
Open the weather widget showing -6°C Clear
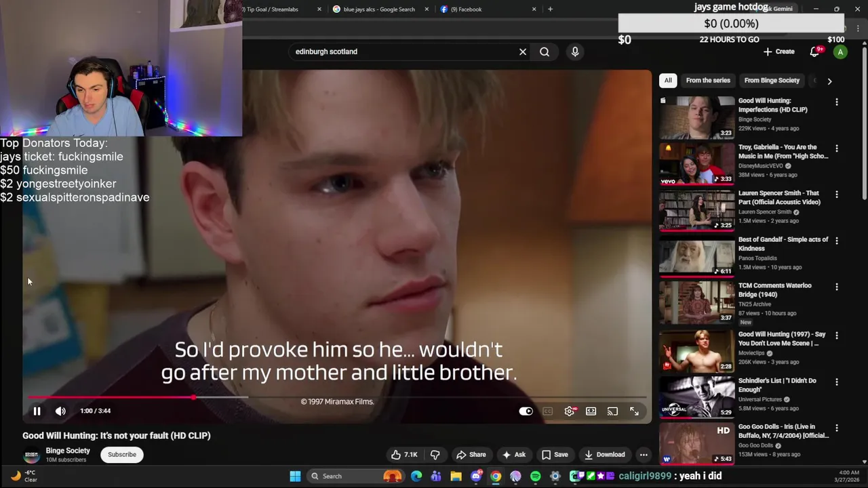(x=24, y=476)
